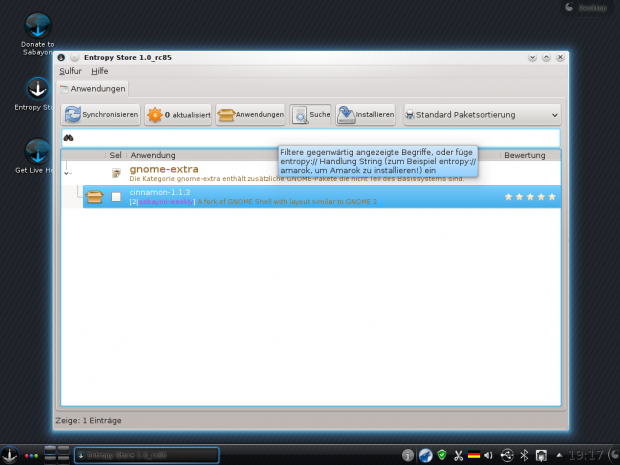The image size is (620, 465).
Task: Open the Anwendungen toolbar button
Action: coord(251,115)
